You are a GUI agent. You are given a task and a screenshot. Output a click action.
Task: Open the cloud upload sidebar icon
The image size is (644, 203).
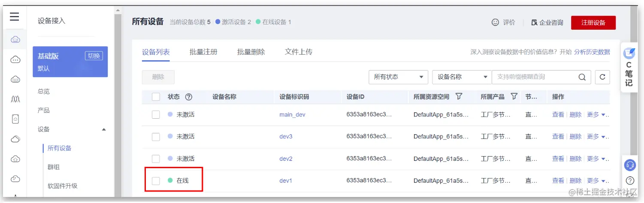(15, 159)
